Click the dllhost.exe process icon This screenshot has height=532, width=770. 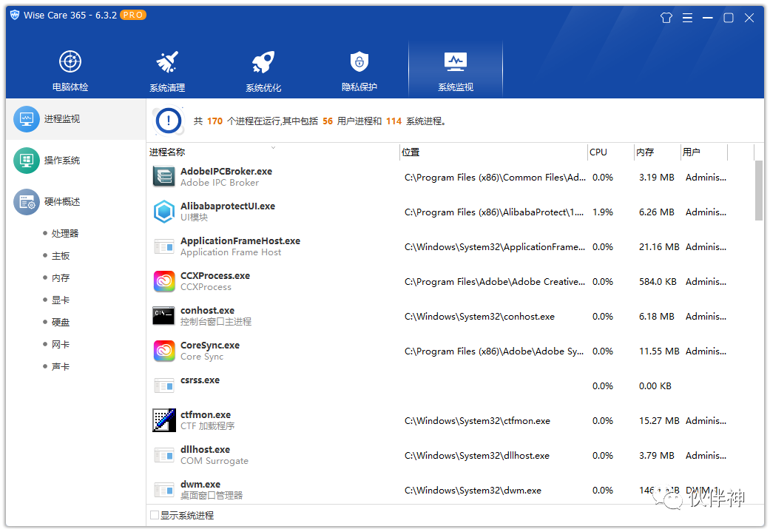pos(164,455)
